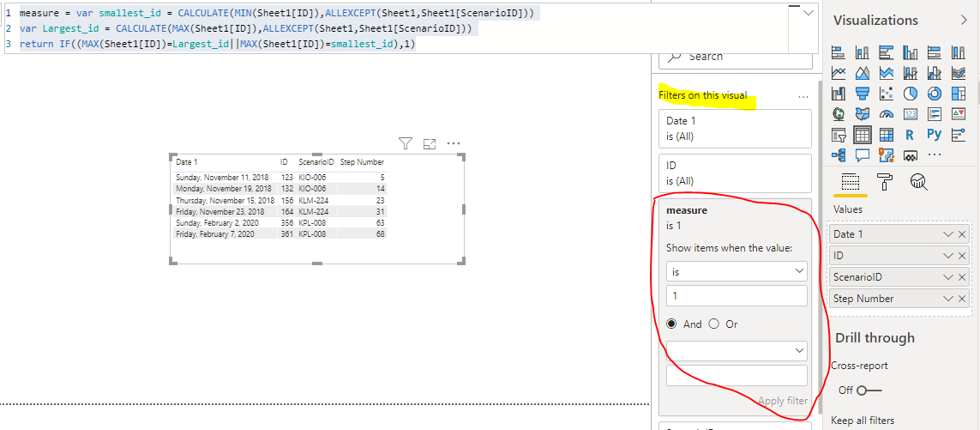This screenshot has width=980, height=430.
Task: Open the table visual's More options ellipsis
Action: point(453,144)
